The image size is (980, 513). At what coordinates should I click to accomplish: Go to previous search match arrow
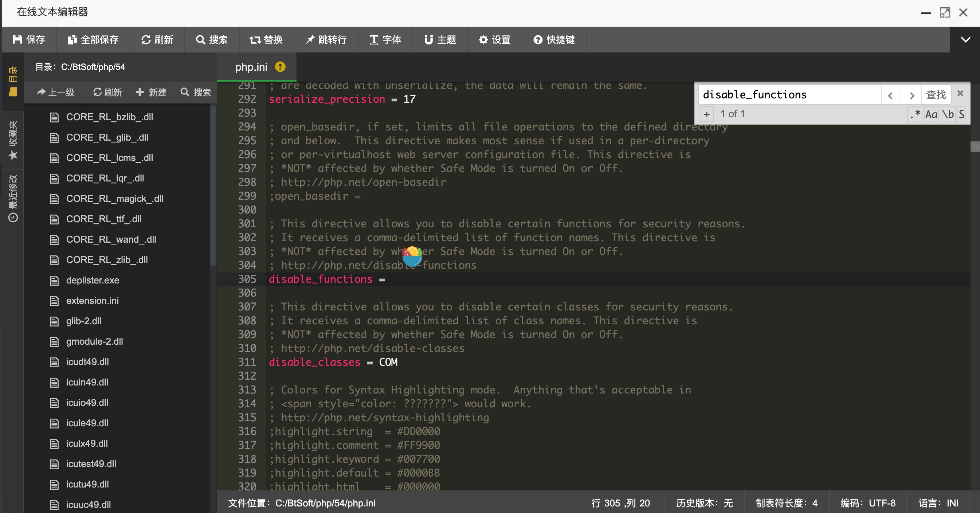891,95
